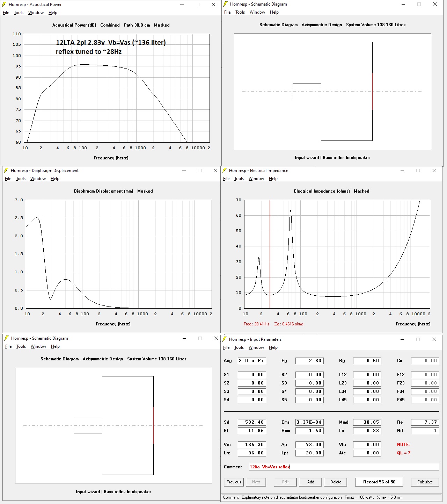The width and height of the screenshot is (447, 504).
Task: Open Window menu in Electrical Impedance window
Action: coord(256,179)
